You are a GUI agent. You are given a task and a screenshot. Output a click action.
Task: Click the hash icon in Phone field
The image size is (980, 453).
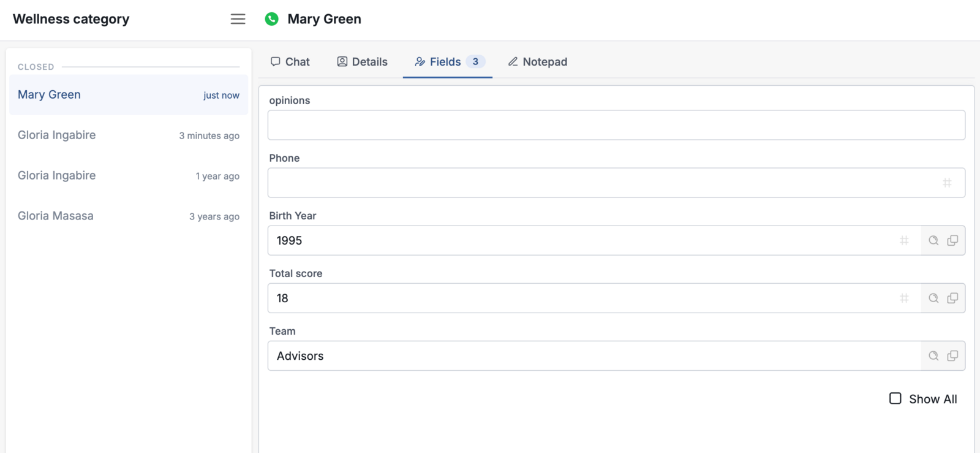pos(947,183)
